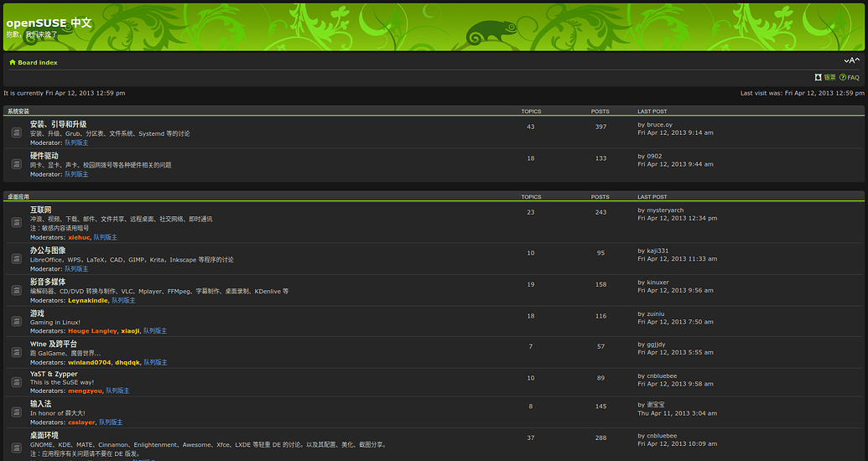Click the forum icon beside 输入法
Viewport: 868px width, 461px height.
17,412
